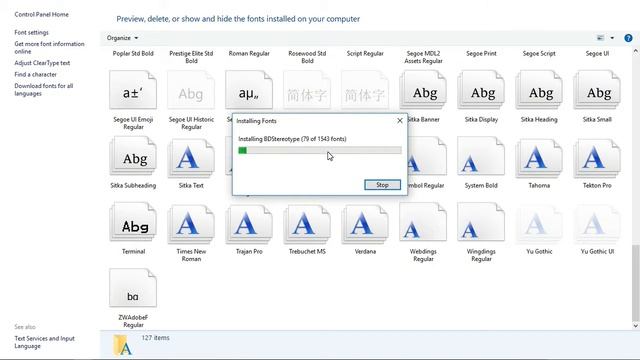Open Get more font information online
640x360 pixels.
coord(49,47)
